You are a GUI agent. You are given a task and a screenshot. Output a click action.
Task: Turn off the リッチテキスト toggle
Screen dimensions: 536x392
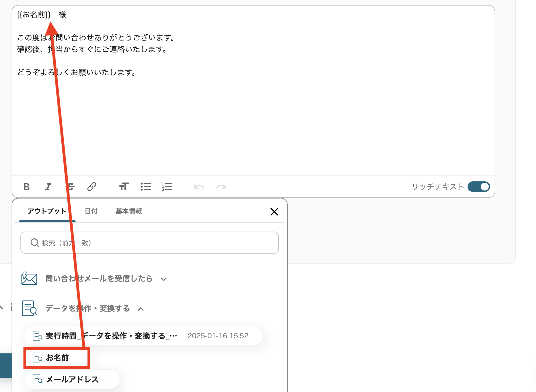pyautogui.click(x=479, y=187)
